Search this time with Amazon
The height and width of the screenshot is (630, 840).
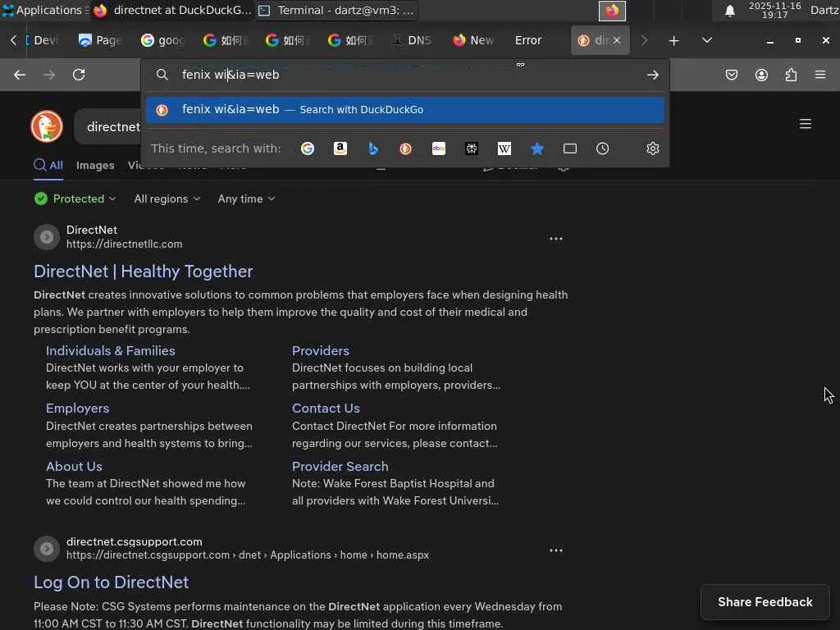pyautogui.click(x=340, y=148)
